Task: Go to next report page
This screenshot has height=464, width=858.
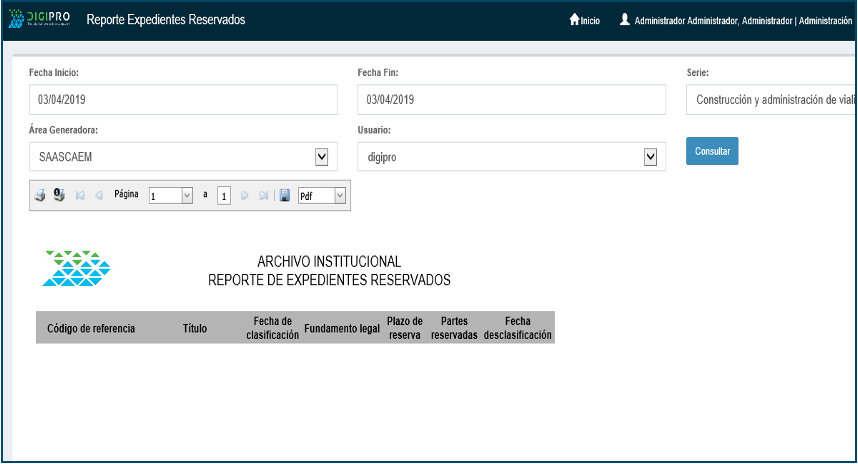Action: 245,196
